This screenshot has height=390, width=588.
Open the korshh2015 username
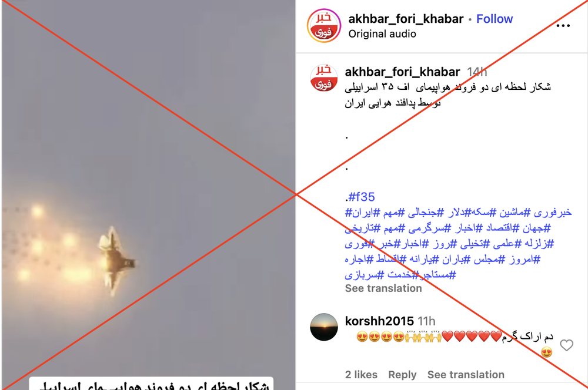[379, 321]
